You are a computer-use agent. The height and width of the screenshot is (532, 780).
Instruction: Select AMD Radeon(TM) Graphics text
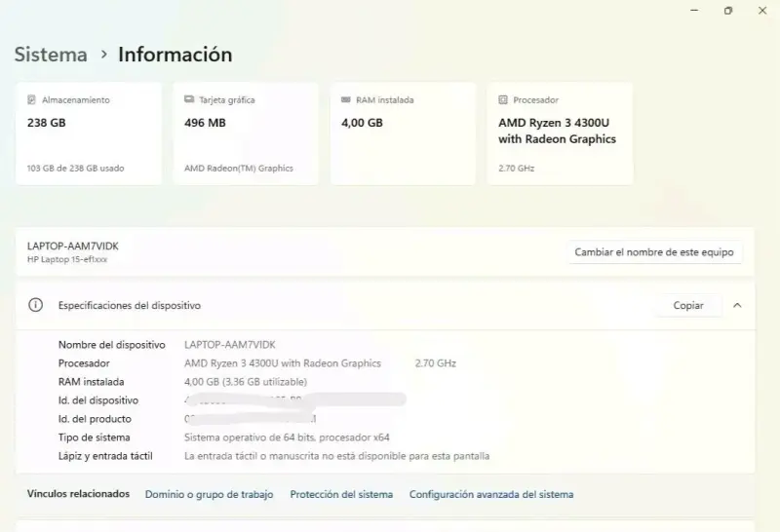(x=239, y=168)
